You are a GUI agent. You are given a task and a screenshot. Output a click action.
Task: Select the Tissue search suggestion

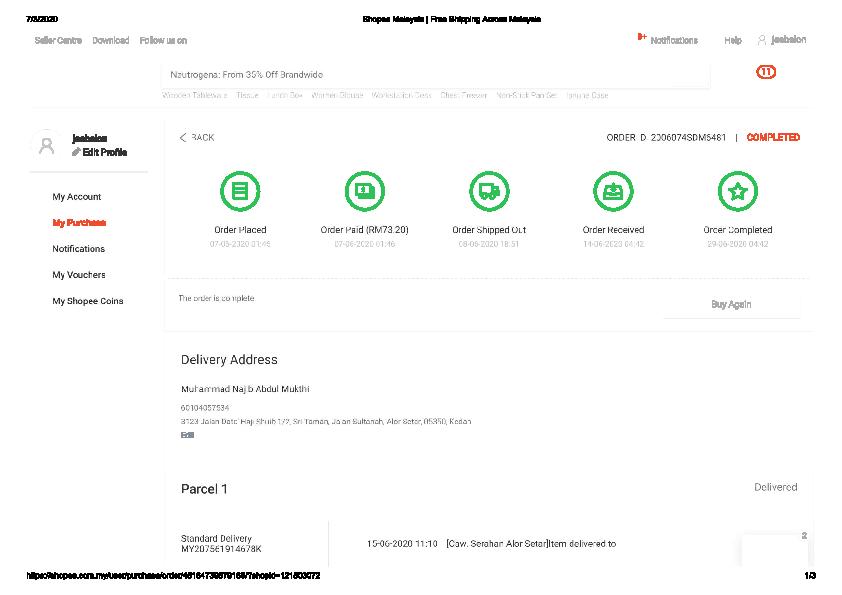(x=247, y=95)
